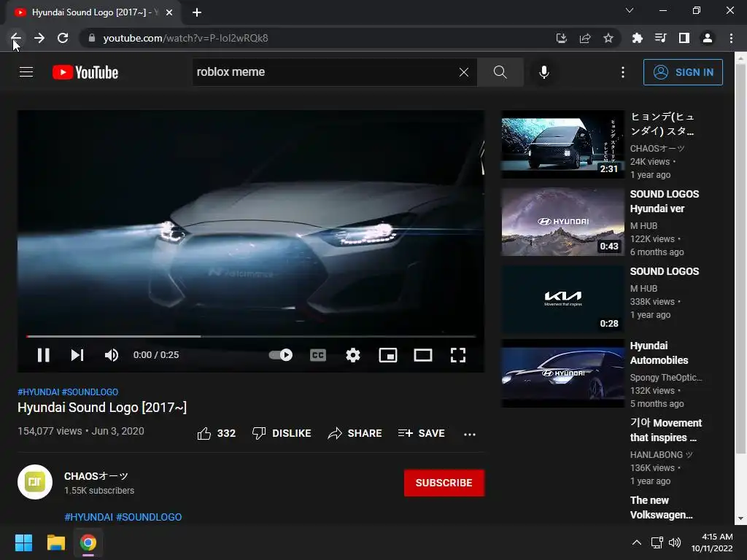Open Hyundai Automobiles video thumbnail
This screenshot has height=560, width=747.
pos(562,373)
